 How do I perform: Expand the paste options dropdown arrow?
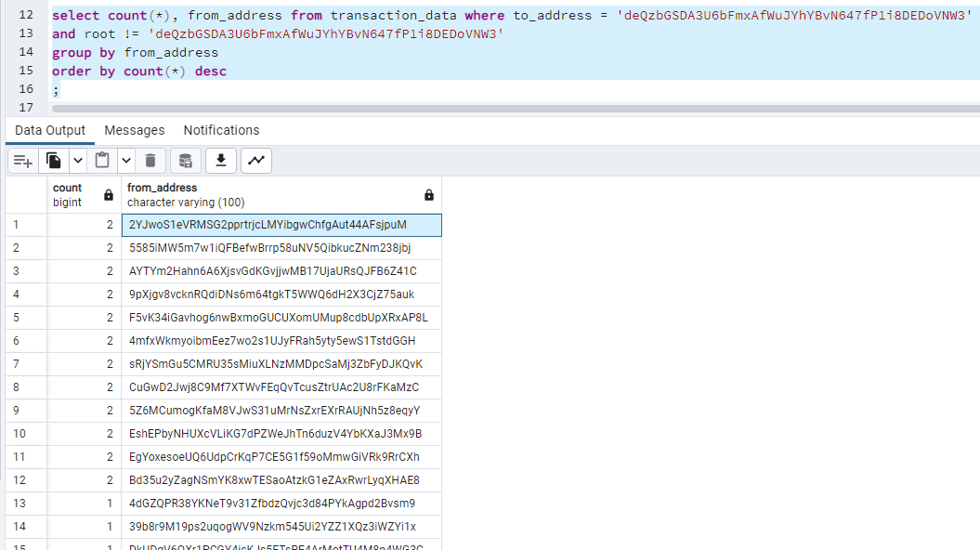(125, 161)
